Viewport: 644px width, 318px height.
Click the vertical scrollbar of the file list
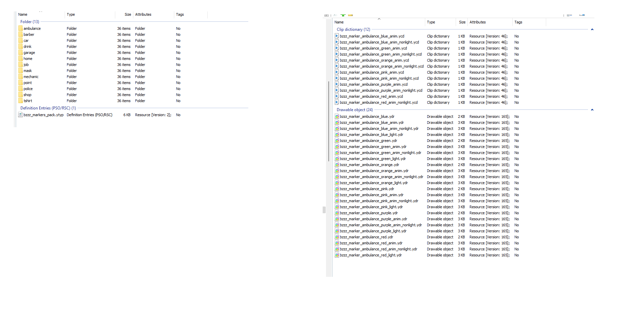(329, 121)
